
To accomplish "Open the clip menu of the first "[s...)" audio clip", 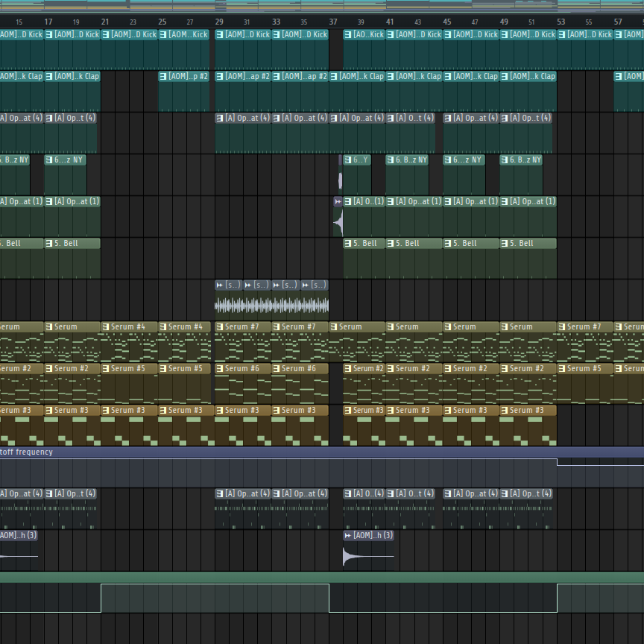I will pyautogui.click(x=220, y=285).
